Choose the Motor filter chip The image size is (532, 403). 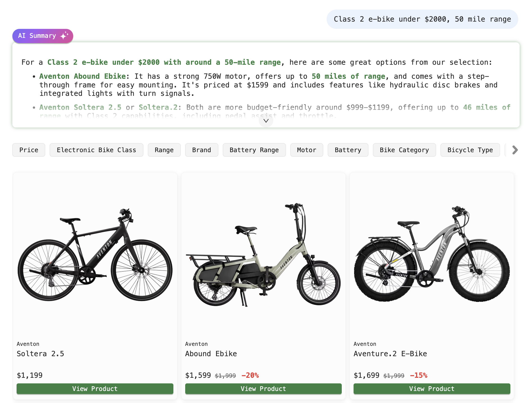tap(306, 150)
